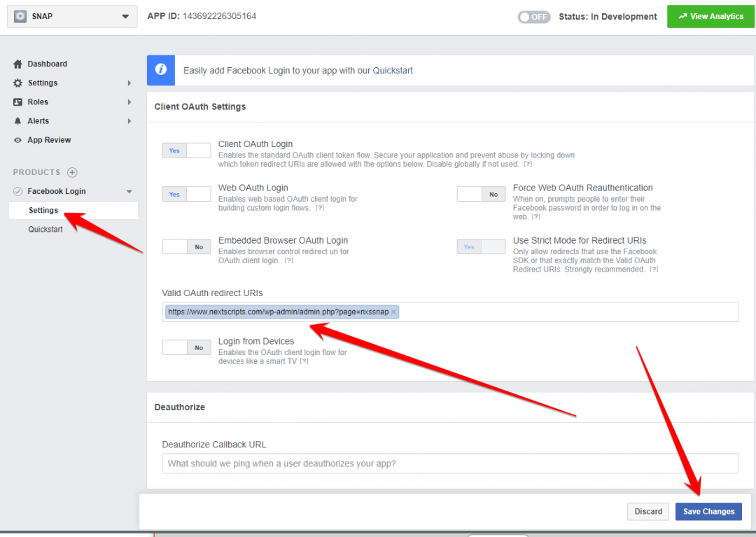
Task: Open the SNAP app selector dropdown
Action: coord(72,16)
